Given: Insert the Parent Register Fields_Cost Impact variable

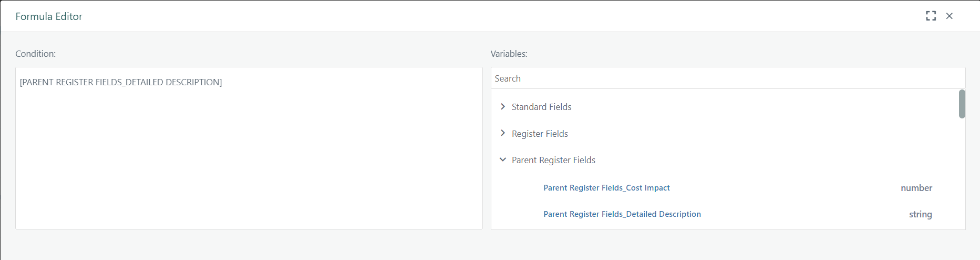Looking at the screenshot, I should 606,188.
